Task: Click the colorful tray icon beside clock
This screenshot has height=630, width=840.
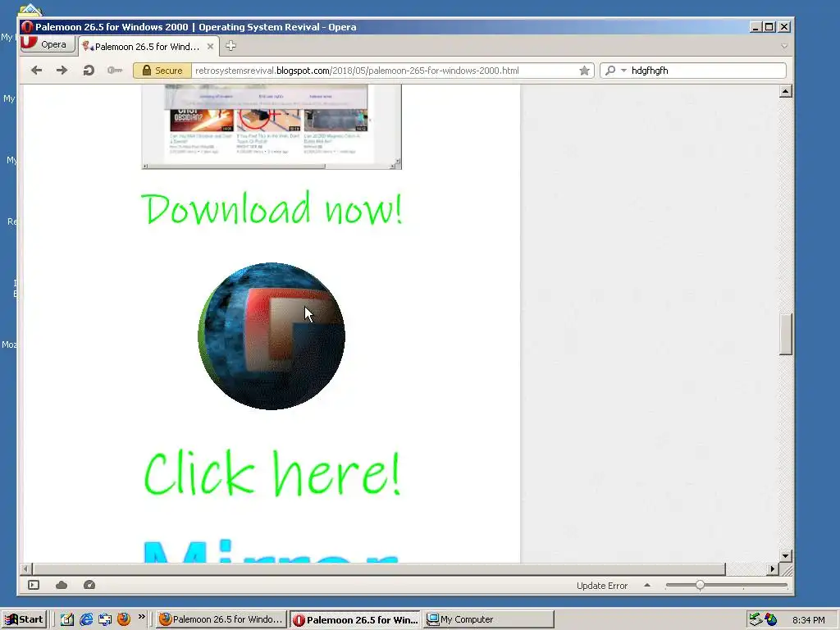Action: [x=771, y=619]
